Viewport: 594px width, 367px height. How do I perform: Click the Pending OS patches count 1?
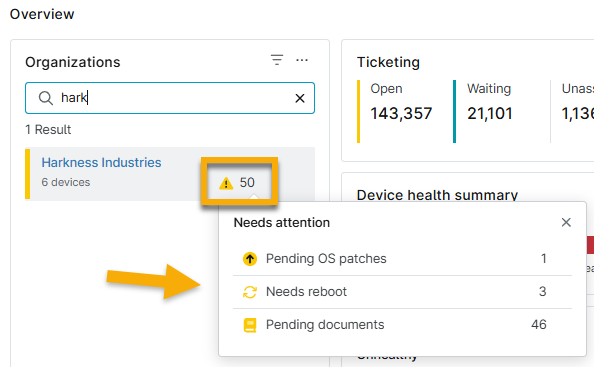(544, 259)
